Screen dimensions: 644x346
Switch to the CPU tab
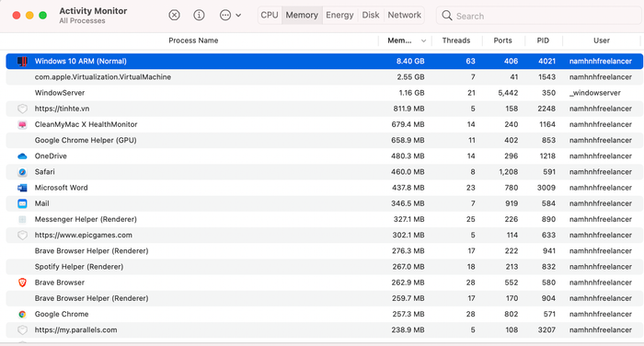[x=270, y=16]
